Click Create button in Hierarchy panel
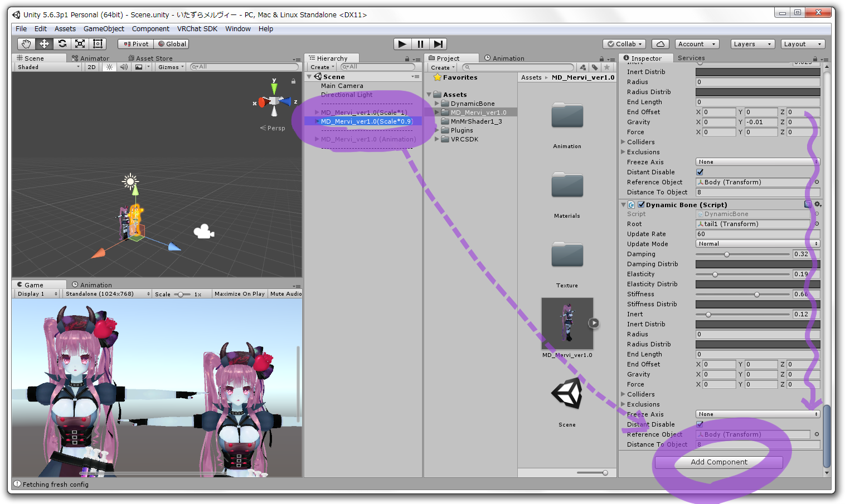 pyautogui.click(x=322, y=67)
